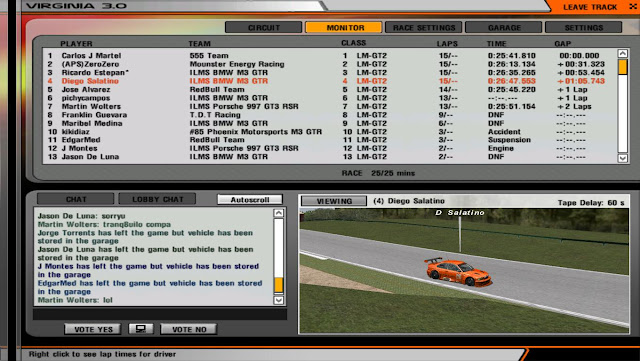Click the Viewing button above replay
Image resolution: width=640 pixels, height=361 pixels.
click(x=334, y=201)
